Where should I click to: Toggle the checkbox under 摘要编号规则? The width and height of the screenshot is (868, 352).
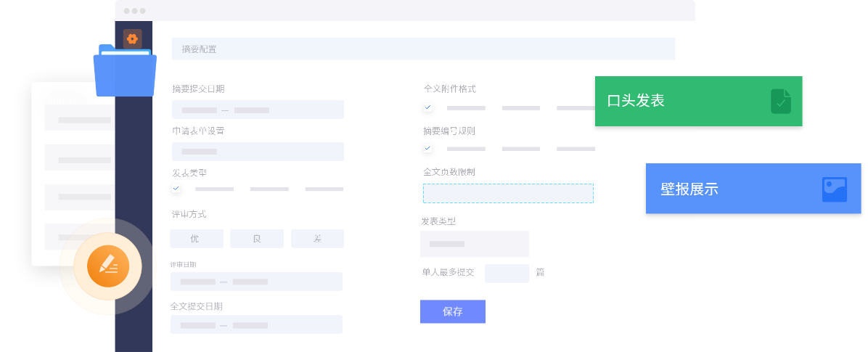[x=428, y=149]
